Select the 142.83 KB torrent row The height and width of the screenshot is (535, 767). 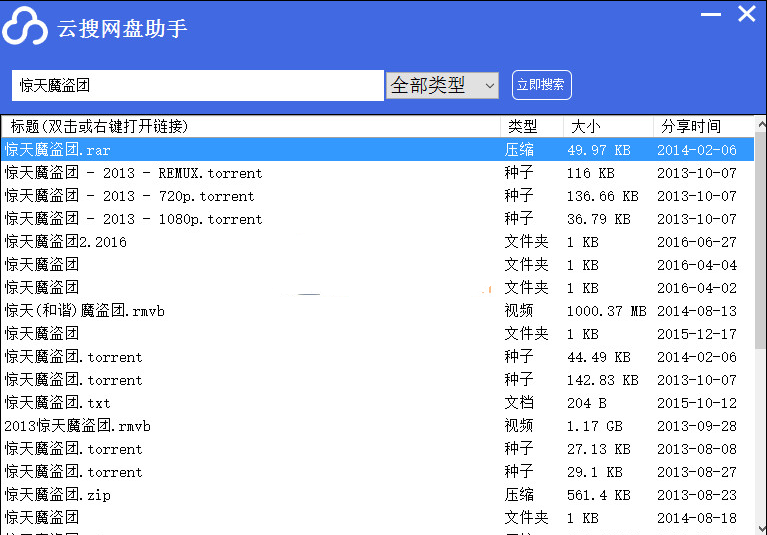[x=377, y=379]
